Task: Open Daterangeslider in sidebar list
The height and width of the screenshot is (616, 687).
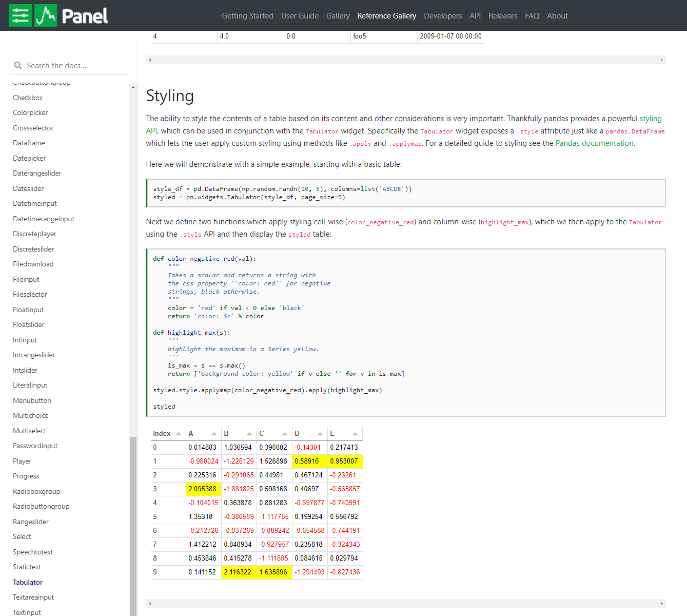Action: (37, 173)
